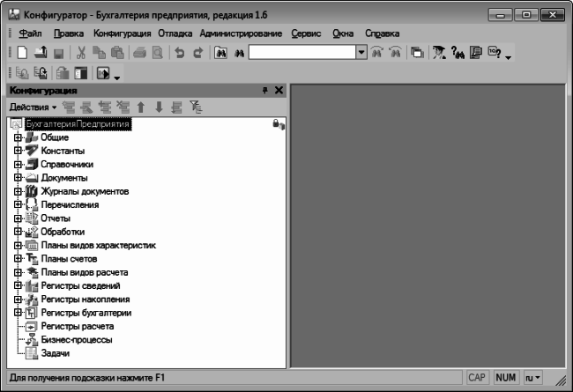Open the Конфигурация menu
This screenshot has height=392, width=573.
[122, 33]
